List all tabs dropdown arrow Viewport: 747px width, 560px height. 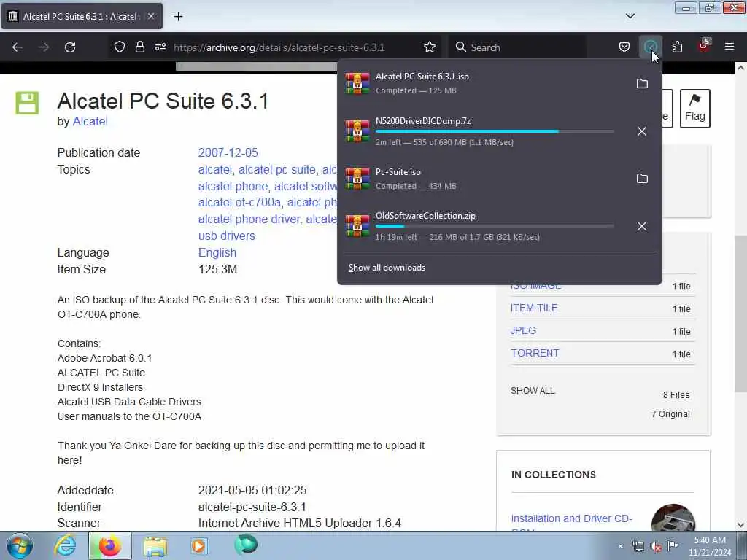click(x=630, y=16)
